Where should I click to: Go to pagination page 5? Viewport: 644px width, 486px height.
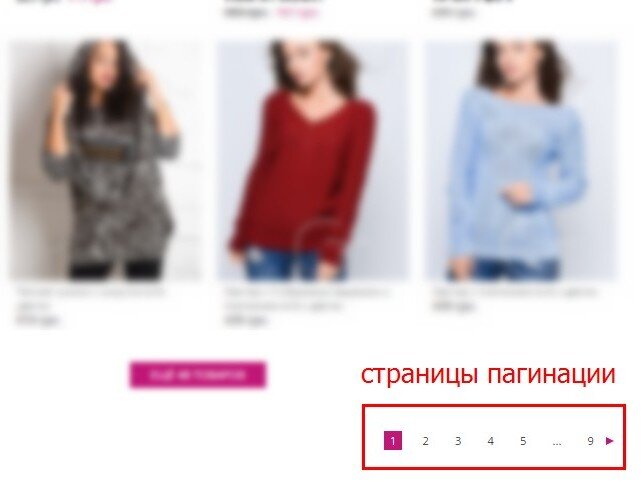click(523, 441)
